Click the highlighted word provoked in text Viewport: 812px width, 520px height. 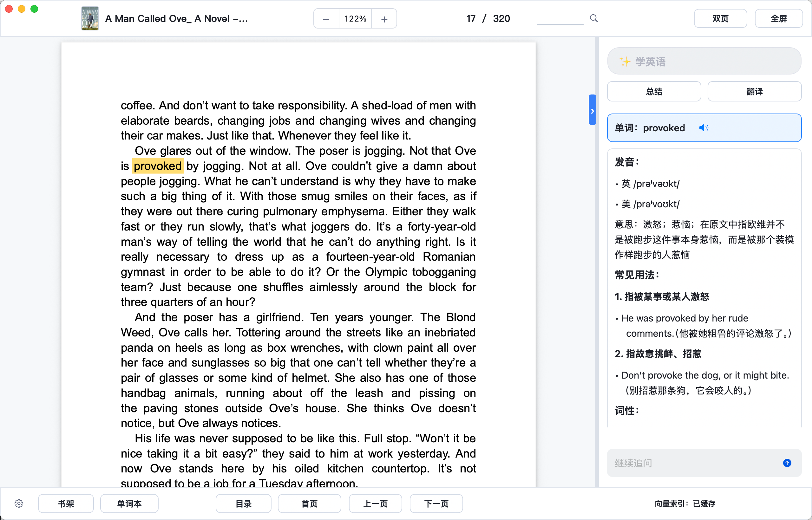[158, 166]
